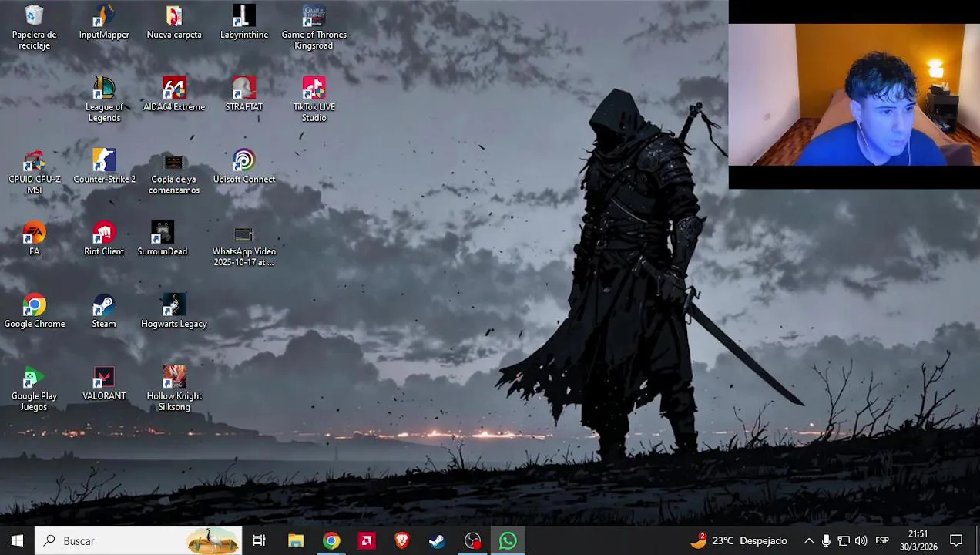Select the SurrounDead game icon
980x555 pixels.
coord(162,238)
